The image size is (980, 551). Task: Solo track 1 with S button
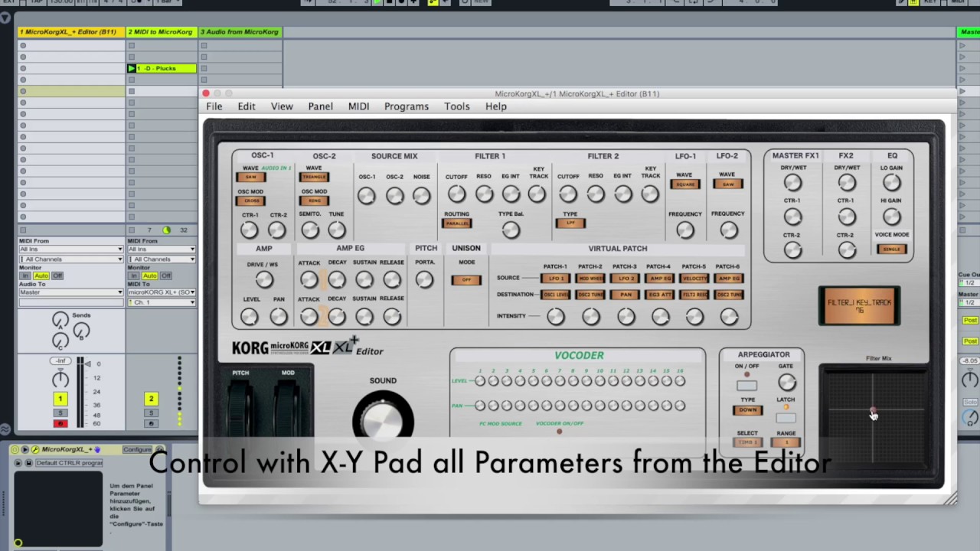pos(60,413)
